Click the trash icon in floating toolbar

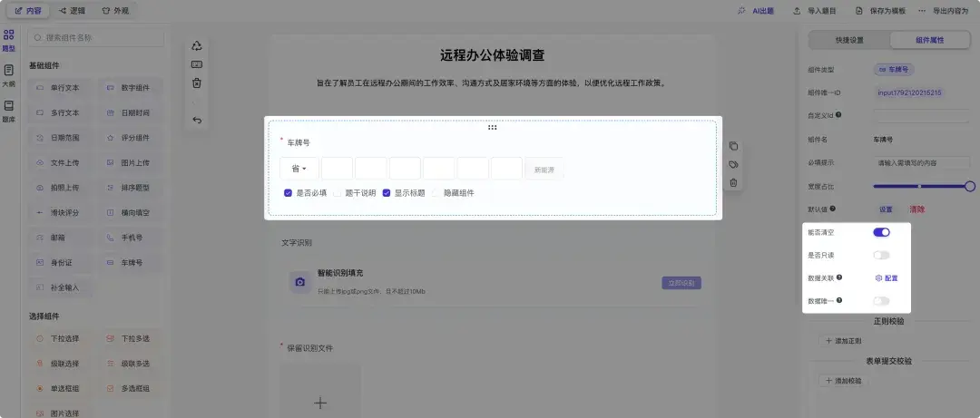click(197, 83)
